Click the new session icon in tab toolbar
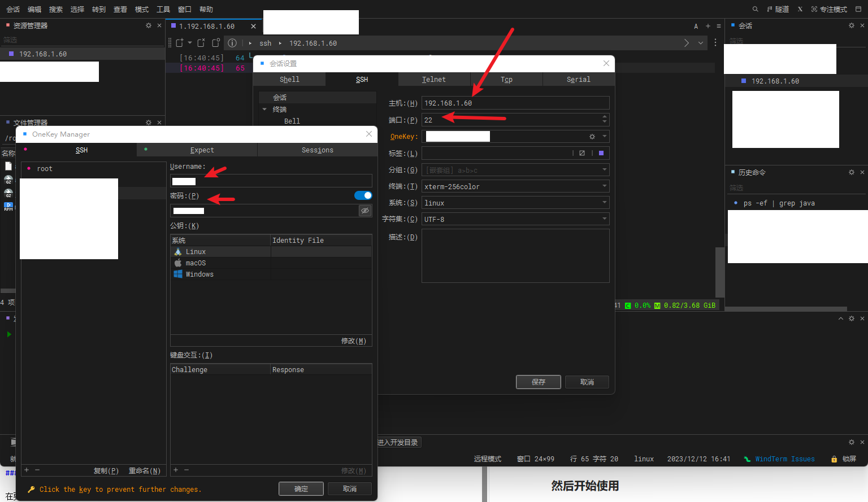 [x=180, y=43]
